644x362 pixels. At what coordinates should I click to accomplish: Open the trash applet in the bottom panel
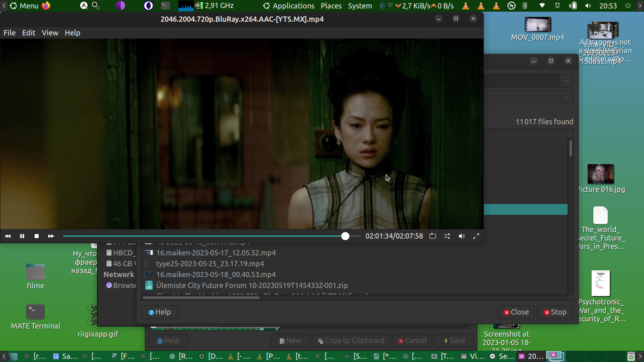click(x=631, y=356)
